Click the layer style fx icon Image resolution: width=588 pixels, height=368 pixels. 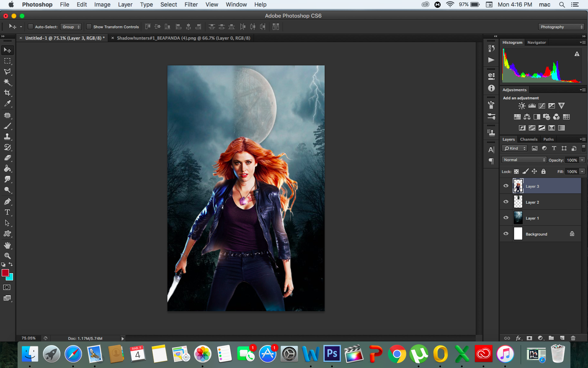tap(518, 338)
